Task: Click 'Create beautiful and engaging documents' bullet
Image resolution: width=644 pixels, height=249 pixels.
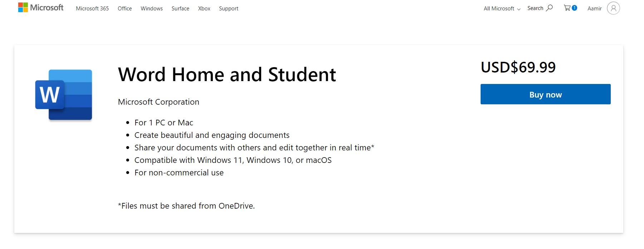Action: [212, 135]
